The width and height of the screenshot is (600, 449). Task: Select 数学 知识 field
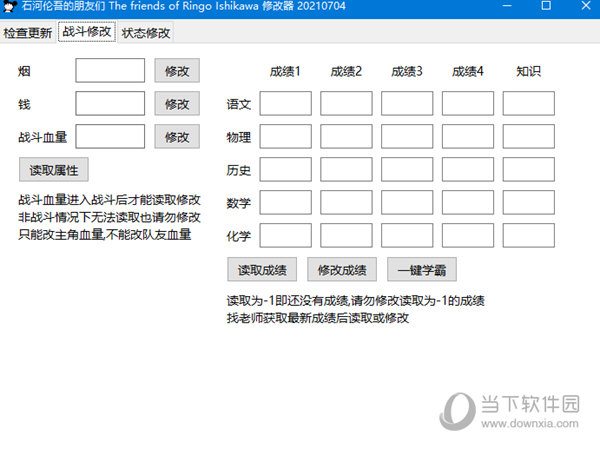point(529,202)
